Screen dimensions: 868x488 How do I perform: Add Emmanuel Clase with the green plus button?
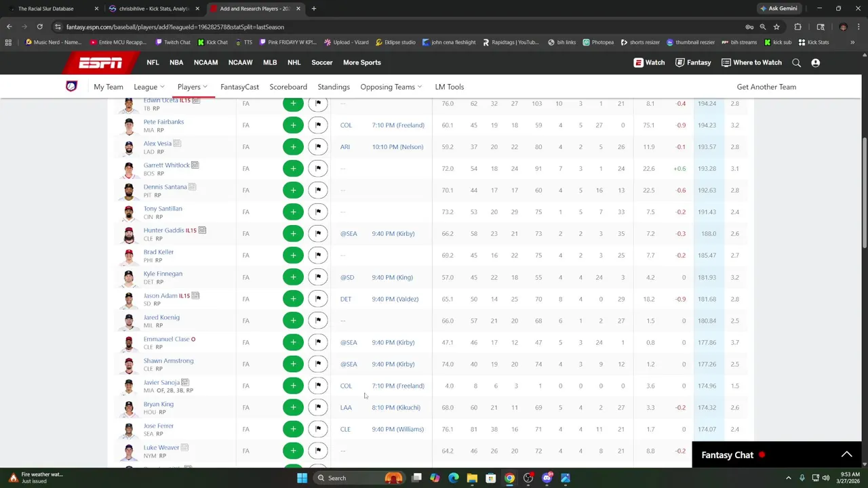point(293,342)
